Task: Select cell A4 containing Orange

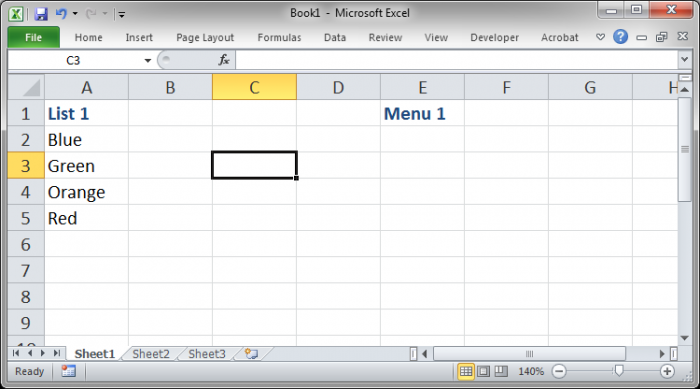Action: (x=86, y=192)
